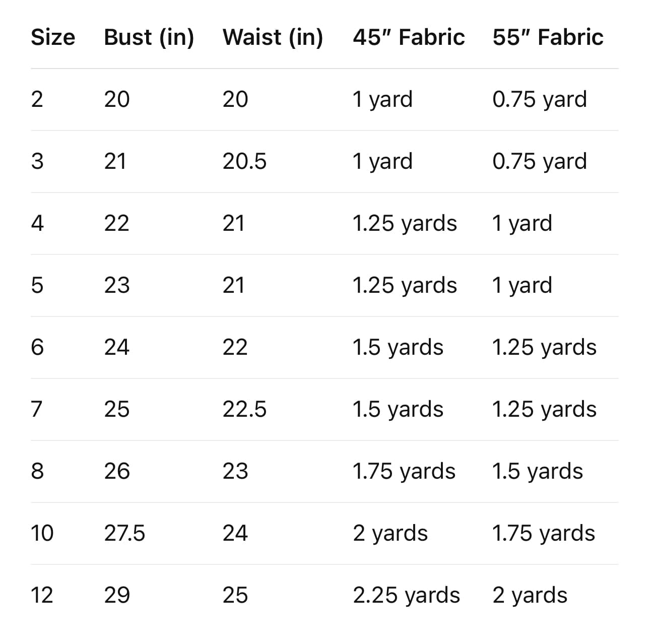This screenshot has width=650, height=644.
Task: Click the 1.75 yards cell in size 8 row
Action: tap(404, 471)
